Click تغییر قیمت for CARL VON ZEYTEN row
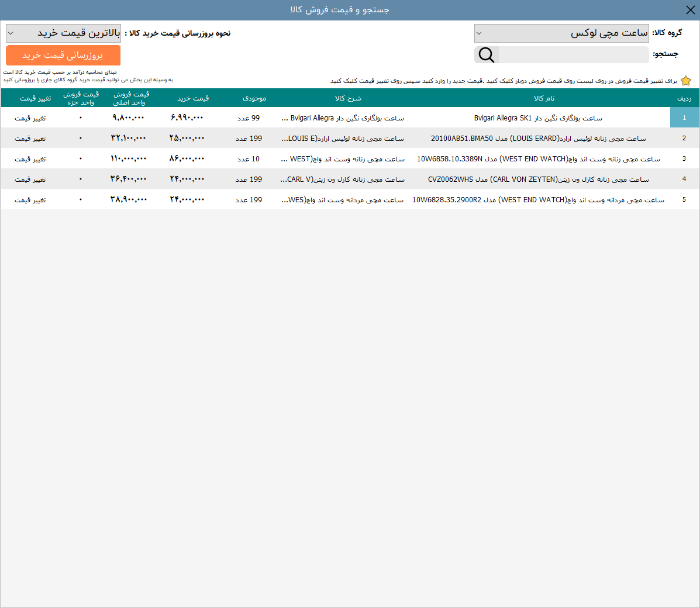700x608 pixels. (30, 179)
